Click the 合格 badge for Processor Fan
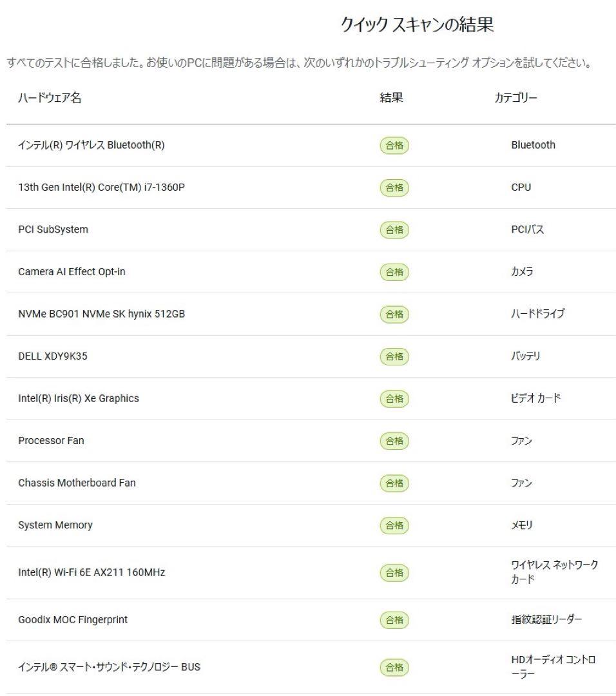 [394, 441]
